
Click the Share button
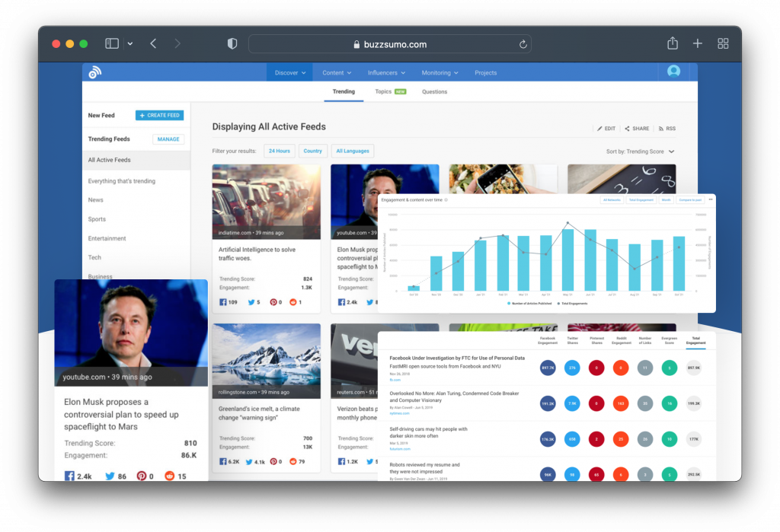tap(637, 129)
